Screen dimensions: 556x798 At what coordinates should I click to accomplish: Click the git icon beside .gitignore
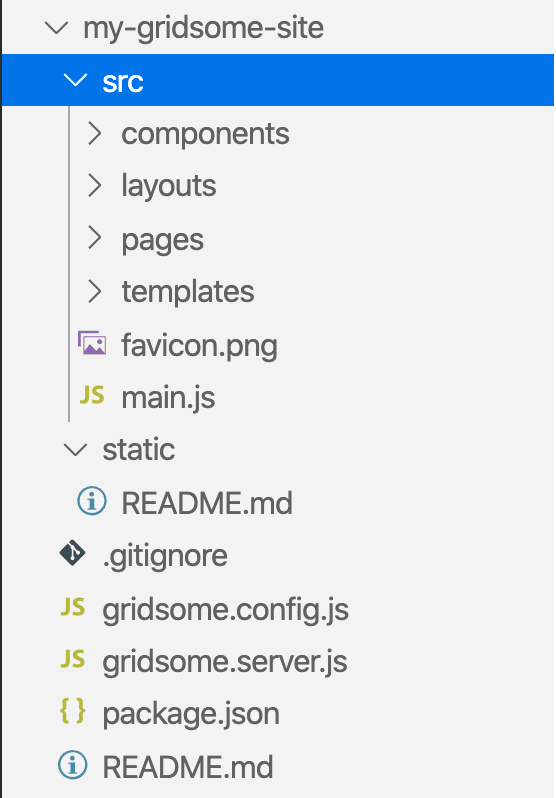click(x=72, y=553)
